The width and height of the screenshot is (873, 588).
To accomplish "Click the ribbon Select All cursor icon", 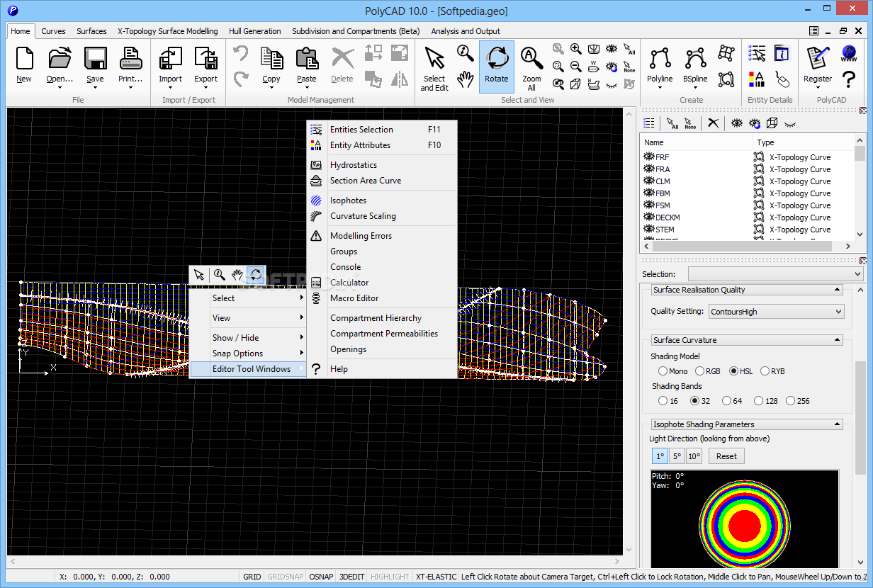I will [629, 49].
